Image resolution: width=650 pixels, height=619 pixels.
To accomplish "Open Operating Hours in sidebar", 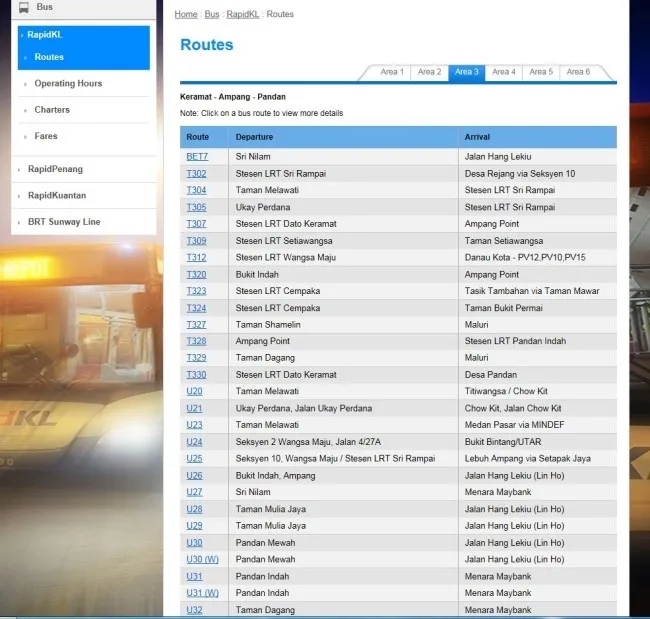I will (68, 83).
